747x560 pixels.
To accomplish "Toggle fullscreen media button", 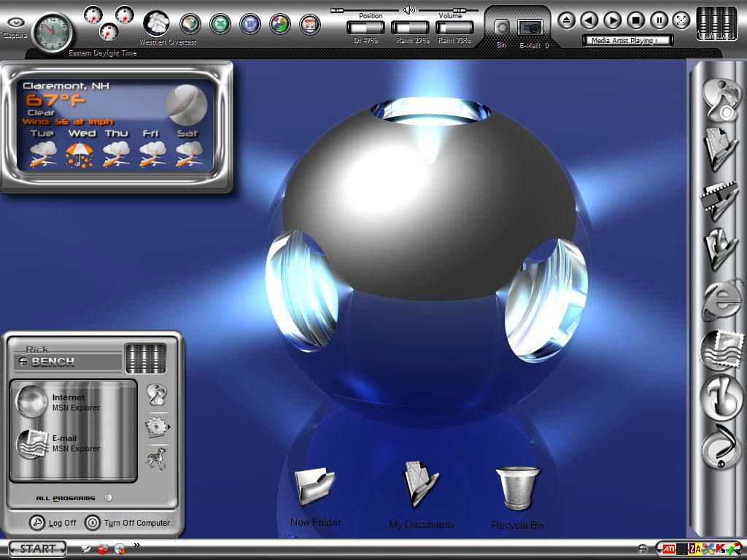I will click(x=682, y=20).
